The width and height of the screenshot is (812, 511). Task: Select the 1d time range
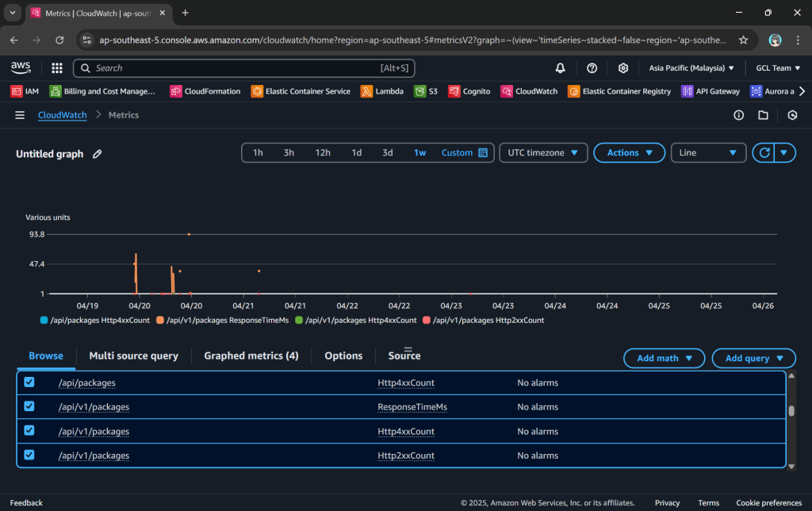pos(357,153)
